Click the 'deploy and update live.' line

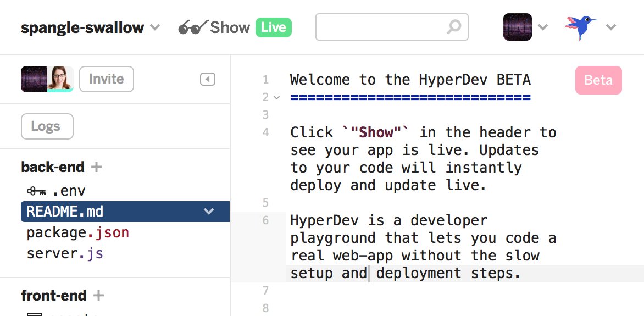388,185
